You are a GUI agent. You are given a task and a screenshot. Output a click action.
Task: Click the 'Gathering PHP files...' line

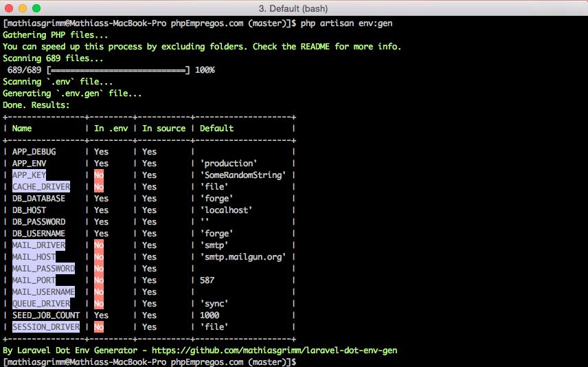[55, 35]
